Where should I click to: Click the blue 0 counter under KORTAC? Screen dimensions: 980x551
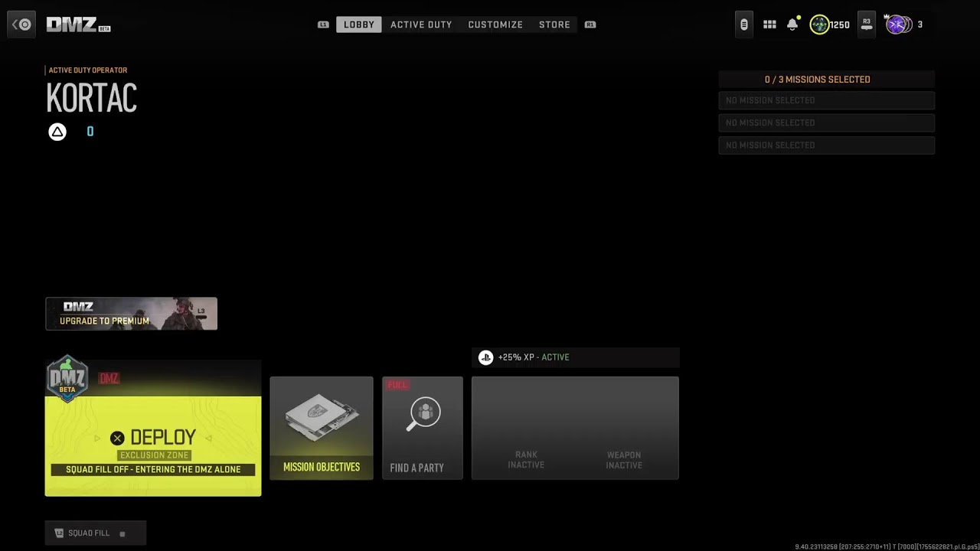[x=90, y=132]
